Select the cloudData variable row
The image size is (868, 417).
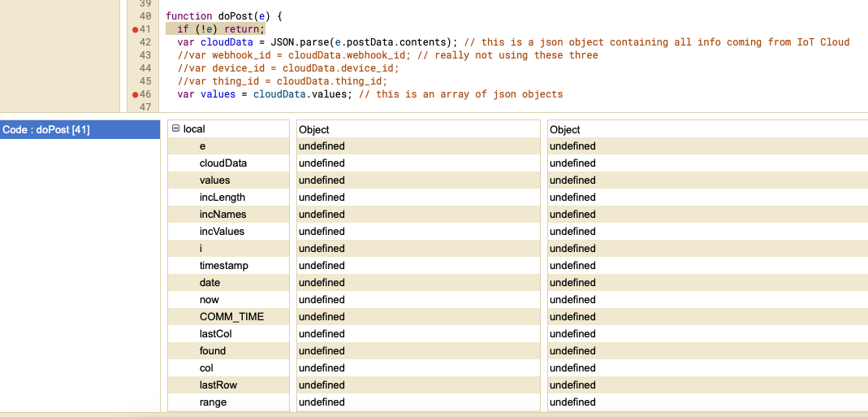pyautogui.click(x=223, y=163)
